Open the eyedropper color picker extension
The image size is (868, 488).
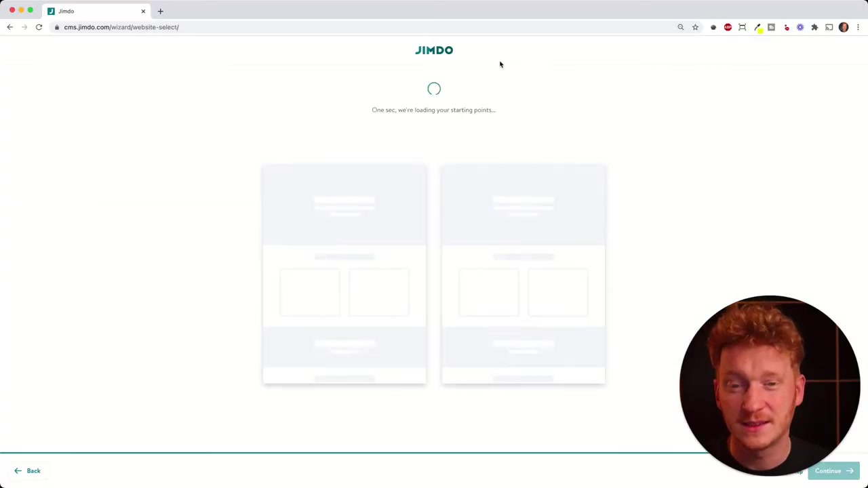[757, 27]
